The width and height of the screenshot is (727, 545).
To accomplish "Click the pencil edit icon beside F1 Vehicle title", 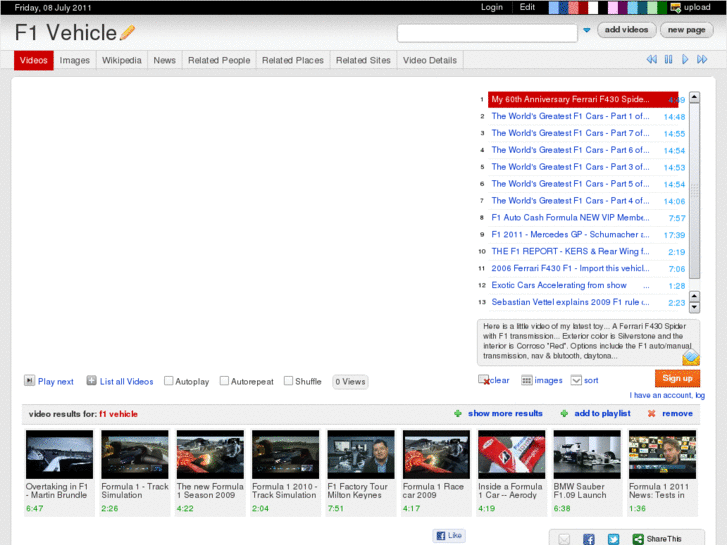I will [127, 32].
